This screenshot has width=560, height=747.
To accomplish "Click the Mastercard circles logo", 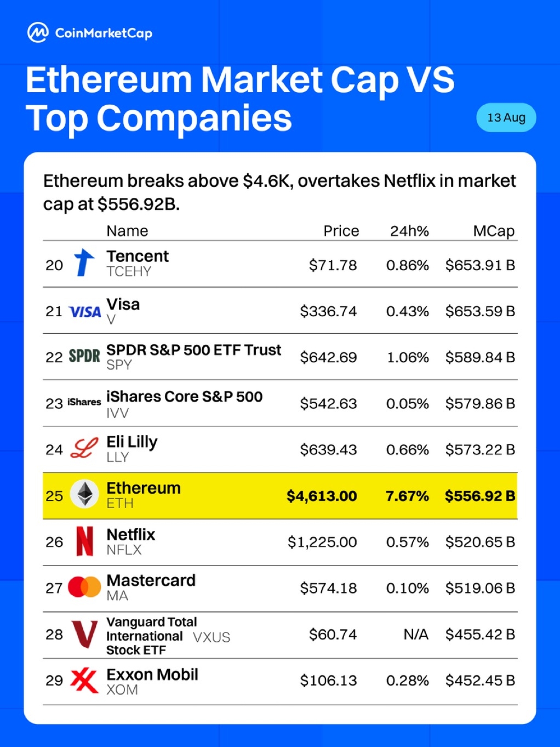I will point(84,587).
